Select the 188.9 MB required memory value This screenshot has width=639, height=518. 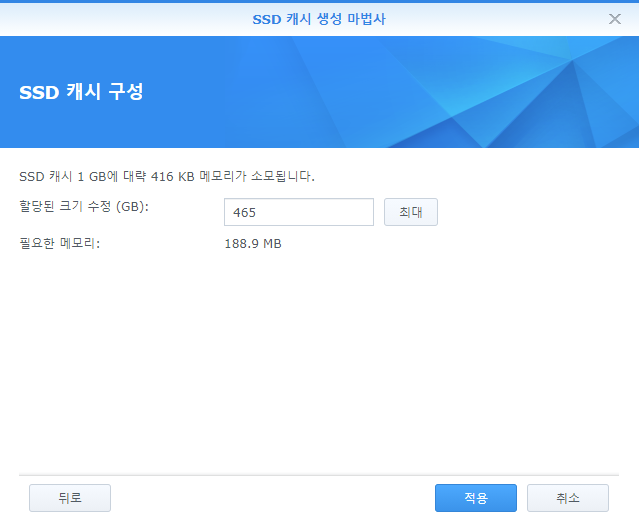tap(253, 244)
